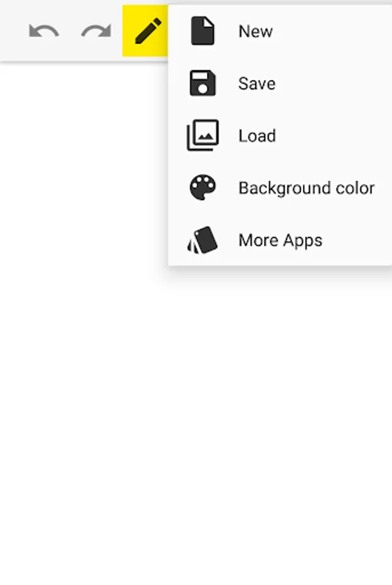Screen dimensions: 392x585
Task: Click empty menu space beside the New label
Action: click(332, 31)
